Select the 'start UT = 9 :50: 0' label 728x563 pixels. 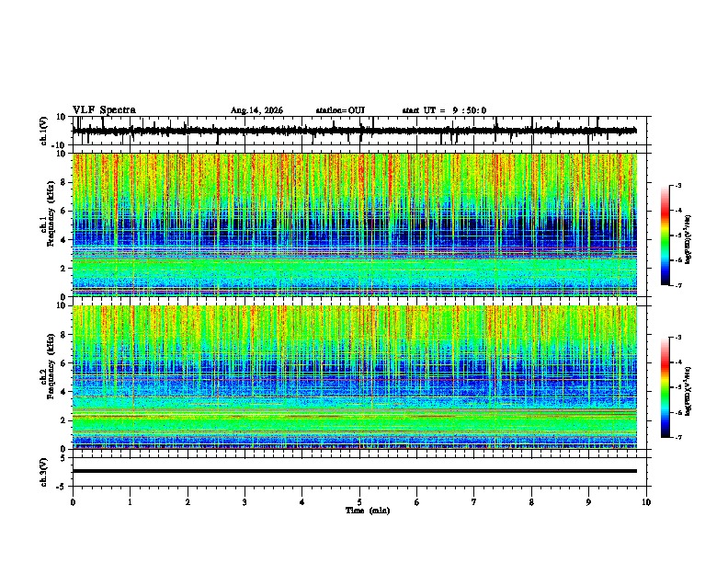tap(444, 110)
